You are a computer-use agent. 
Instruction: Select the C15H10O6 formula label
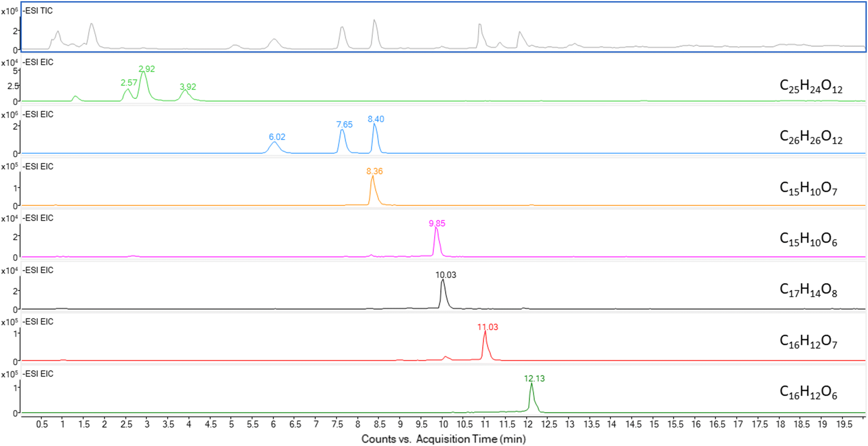[808, 240]
